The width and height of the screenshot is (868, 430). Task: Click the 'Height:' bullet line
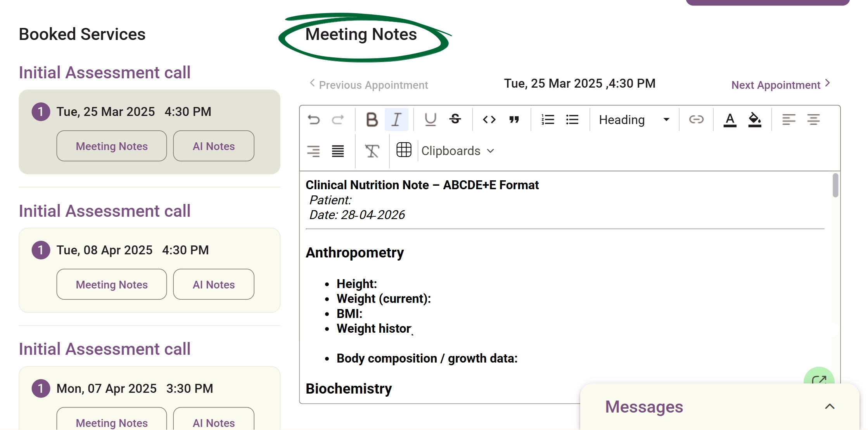click(357, 284)
